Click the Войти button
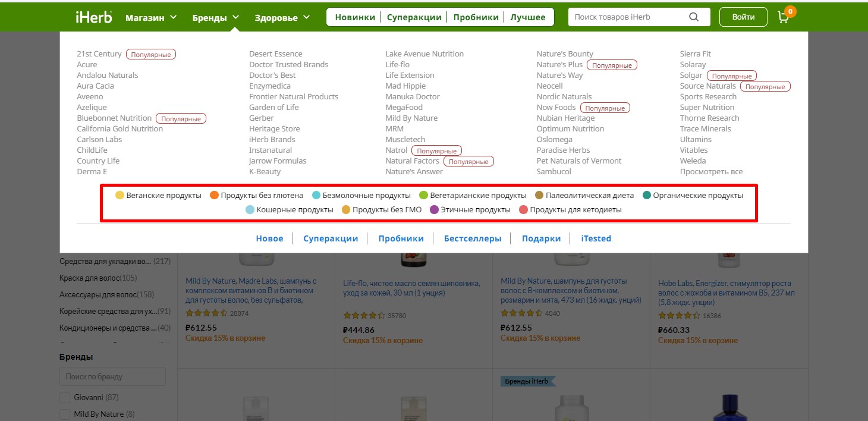The image size is (868, 421). (x=743, y=17)
